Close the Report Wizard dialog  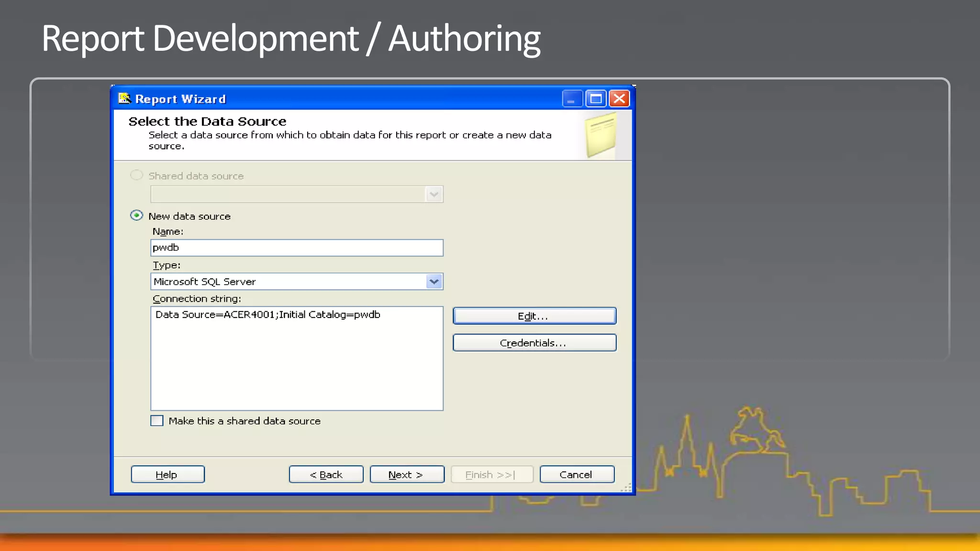619,99
